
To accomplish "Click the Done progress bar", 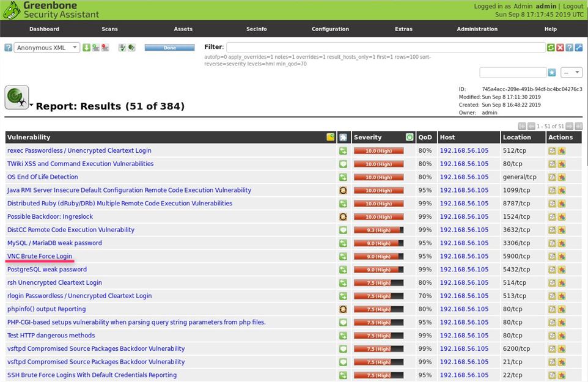I will click(169, 48).
